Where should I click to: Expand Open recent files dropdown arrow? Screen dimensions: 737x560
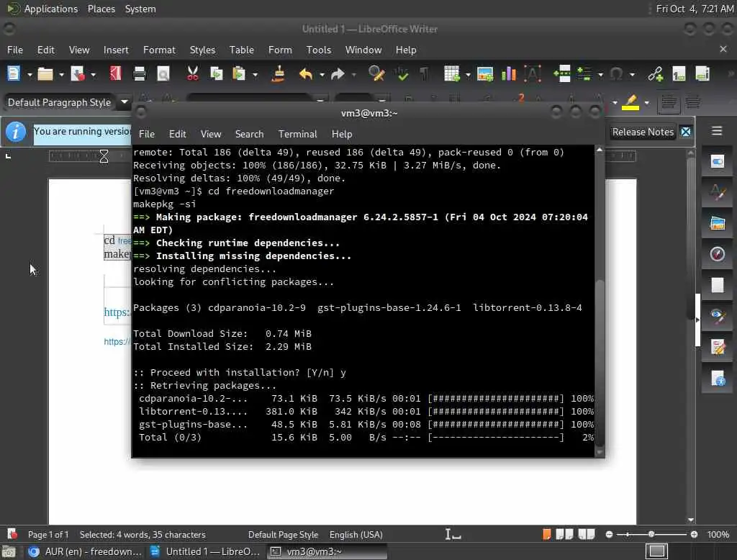(x=61, y=75)
